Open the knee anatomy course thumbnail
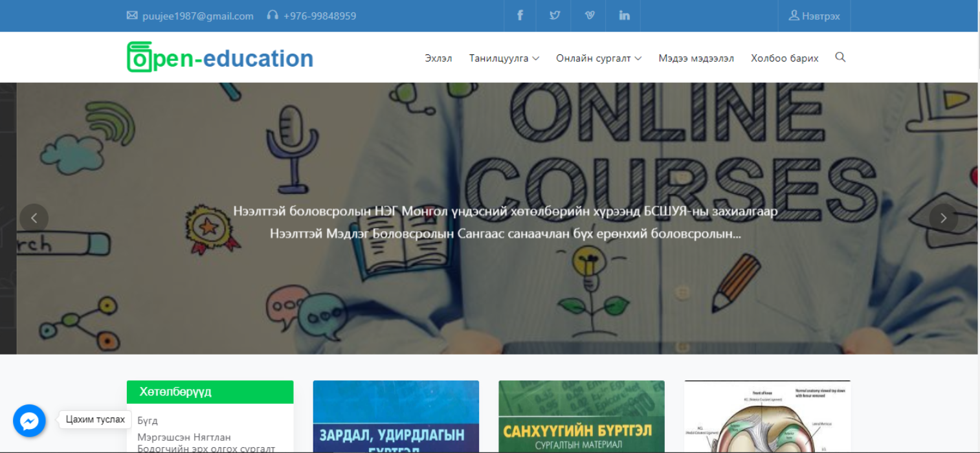The image size is (980, 453). [x=768, y=417]
